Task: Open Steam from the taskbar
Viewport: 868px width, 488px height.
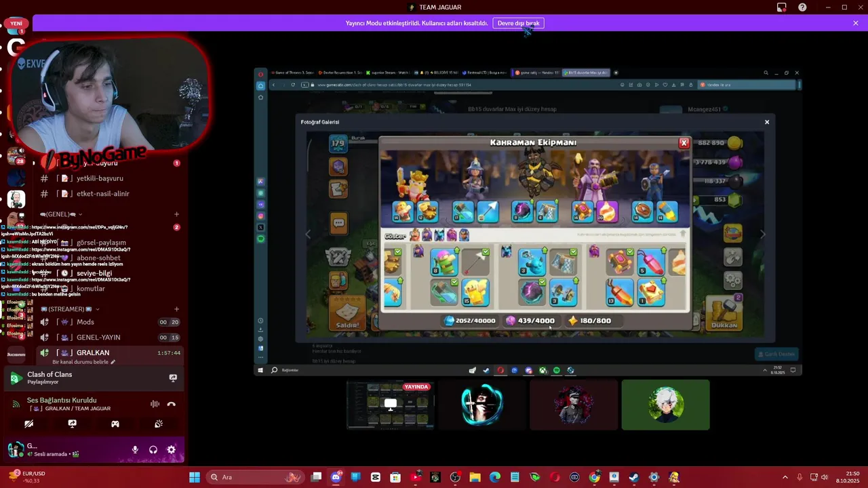Action: tap(634, 477)
